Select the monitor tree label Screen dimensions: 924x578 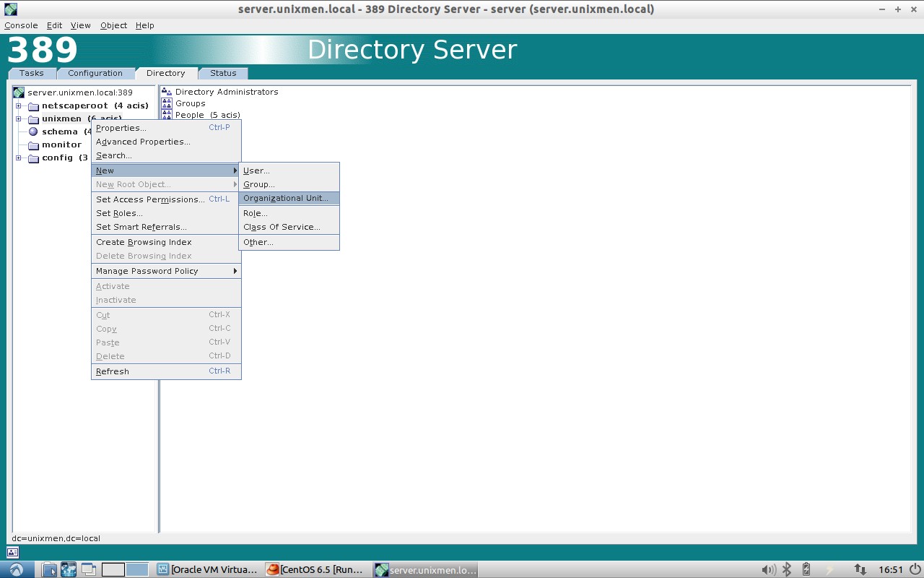click(x=62, y=145)
